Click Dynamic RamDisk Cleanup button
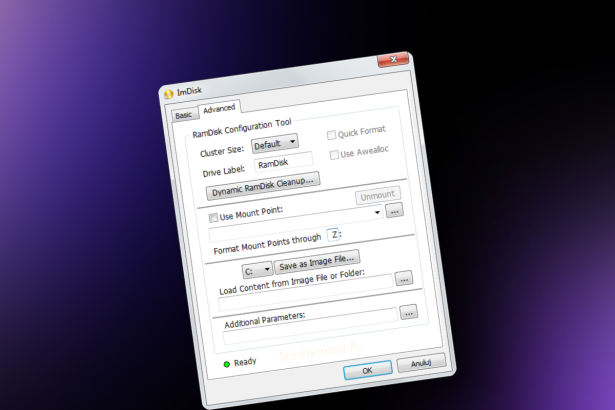The height and width of the screenshot is (410, 615). pyautogui.click(x=263, y=186)
